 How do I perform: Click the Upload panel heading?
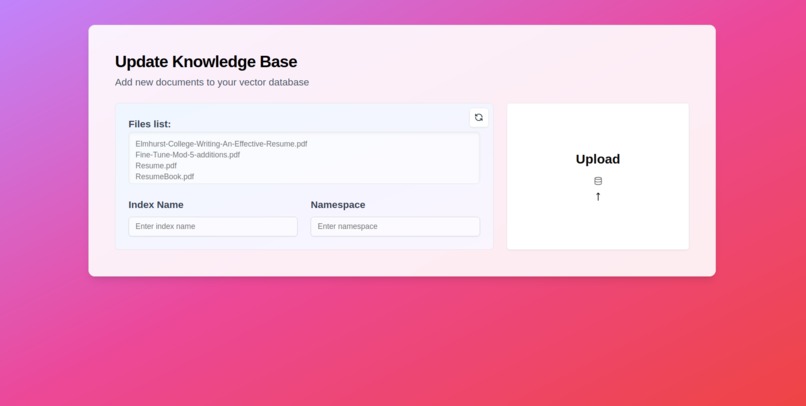click(598, 159)
